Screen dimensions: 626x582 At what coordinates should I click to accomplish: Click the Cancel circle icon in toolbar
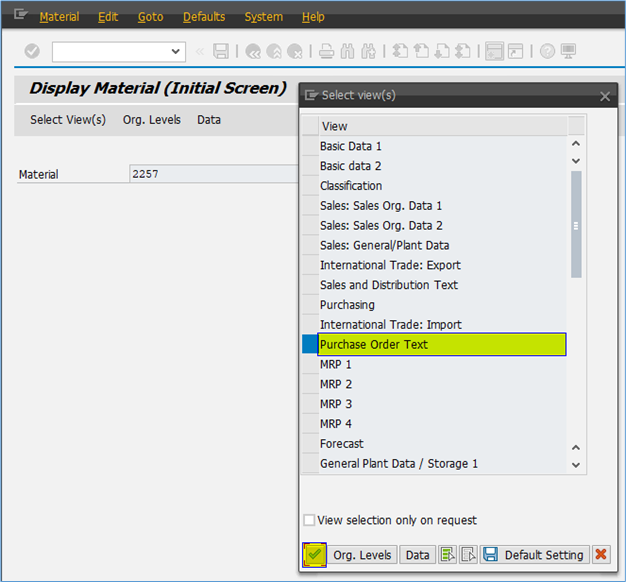tap(295, 51)
